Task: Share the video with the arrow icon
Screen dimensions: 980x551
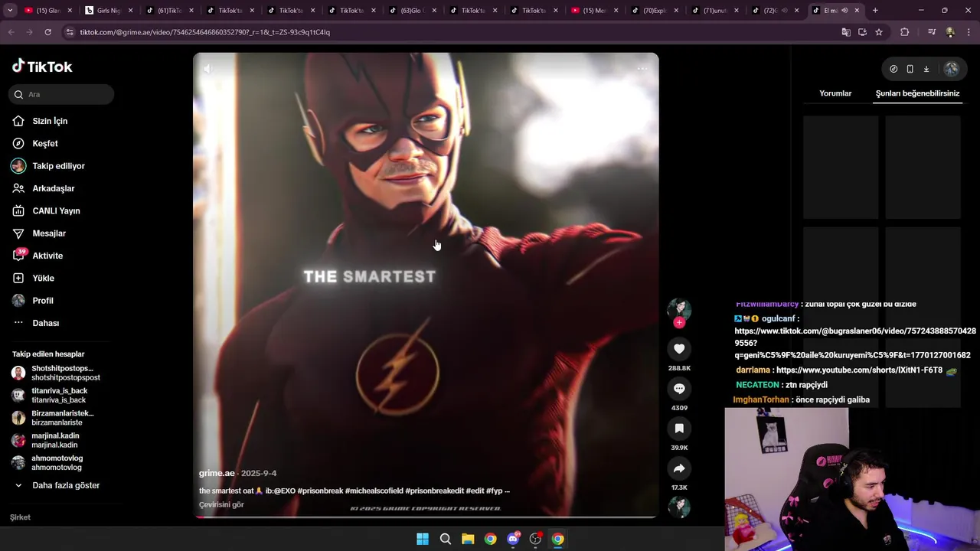Action: [x=679, y=468]
